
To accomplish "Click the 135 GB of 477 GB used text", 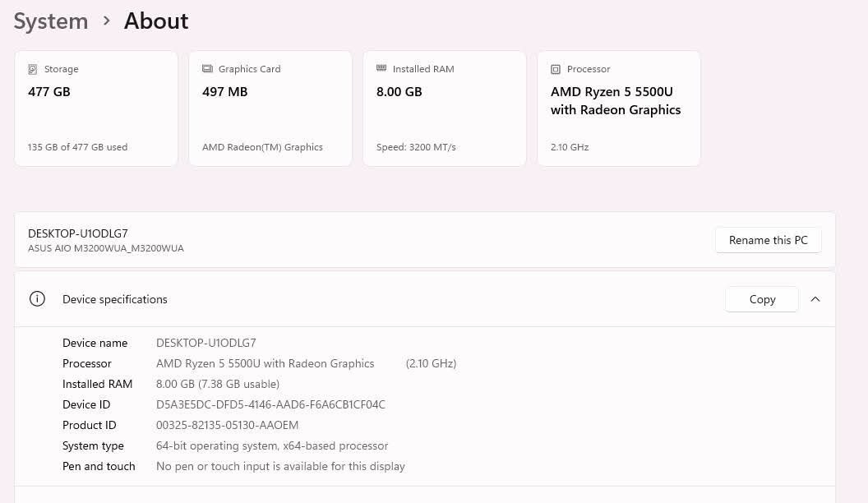I will [x=77, y=147].
